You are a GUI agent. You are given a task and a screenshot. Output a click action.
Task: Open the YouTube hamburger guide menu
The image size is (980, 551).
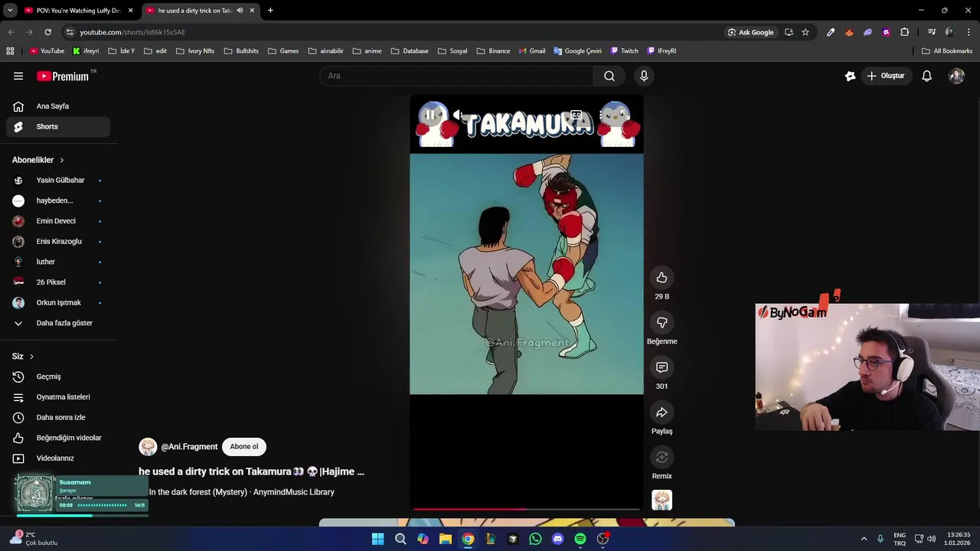click(18, 76)
